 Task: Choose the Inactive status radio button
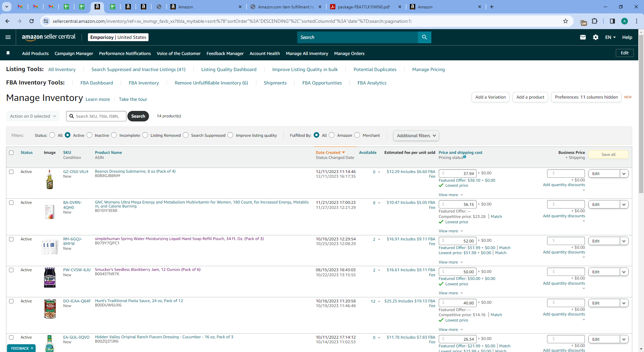(x=89, y=135)
